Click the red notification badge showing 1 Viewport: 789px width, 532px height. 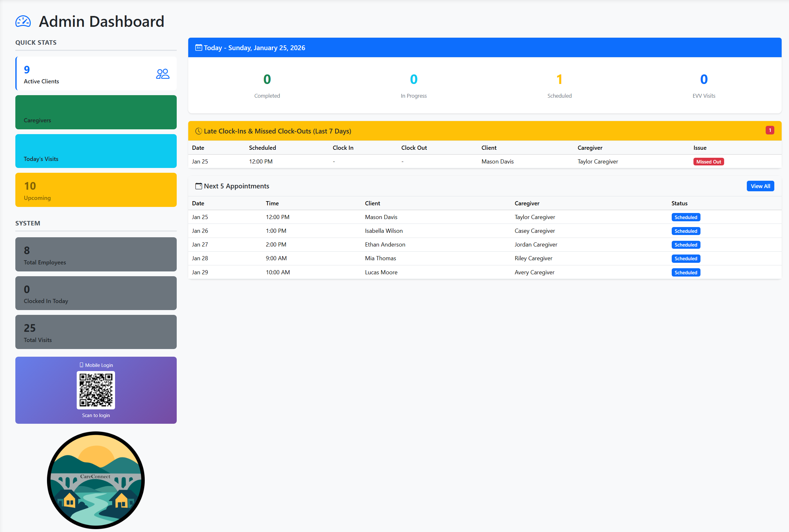click(x=770, y=130)
